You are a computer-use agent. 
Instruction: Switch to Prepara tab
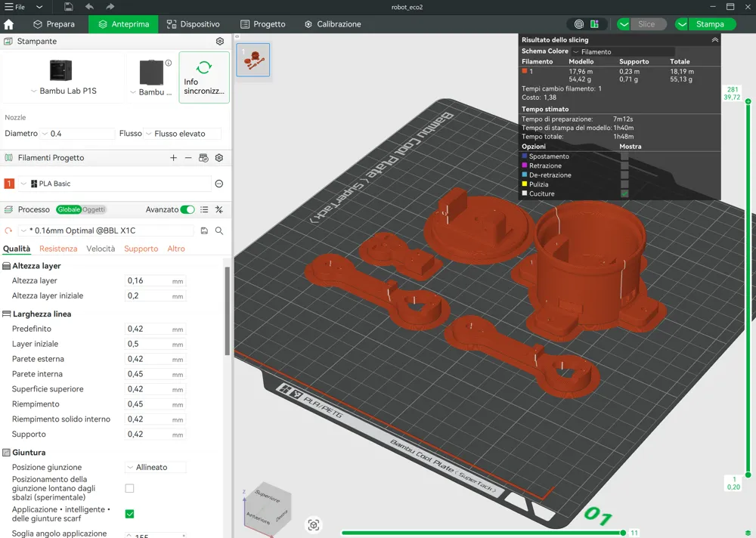coord(54,24)
